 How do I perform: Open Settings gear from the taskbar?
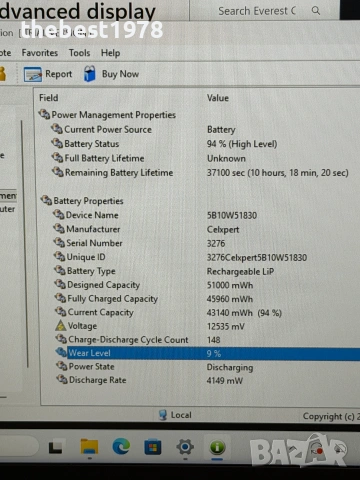click(185, 447)
